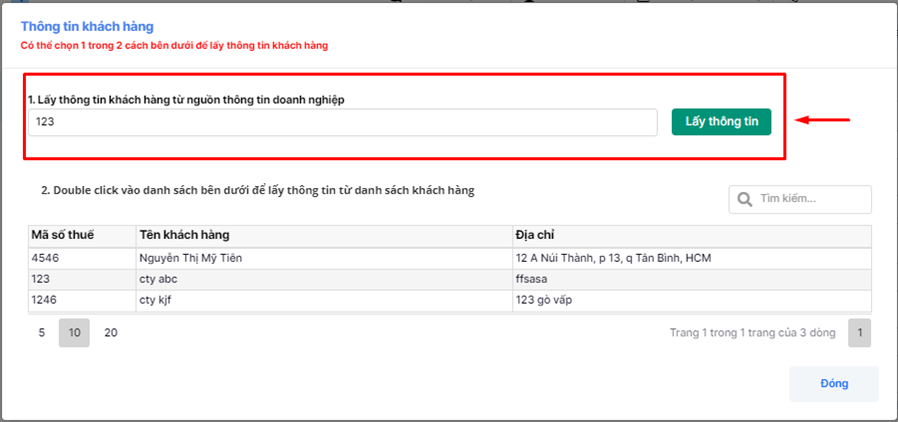Image resolution: width=898 pixels, height=422 pixels.
Task: Click the green Lấy thông tin button
Action: coord(721,122)
